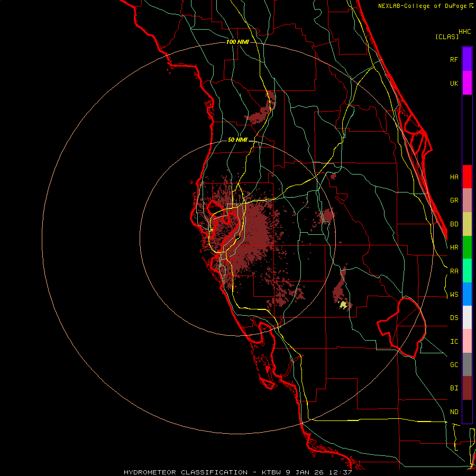Viewport: 476px width, 476px height.
Task: Click the Hydrometeor Classification KTBW title text
Action: pyautogui.click(x=237, y=472)
